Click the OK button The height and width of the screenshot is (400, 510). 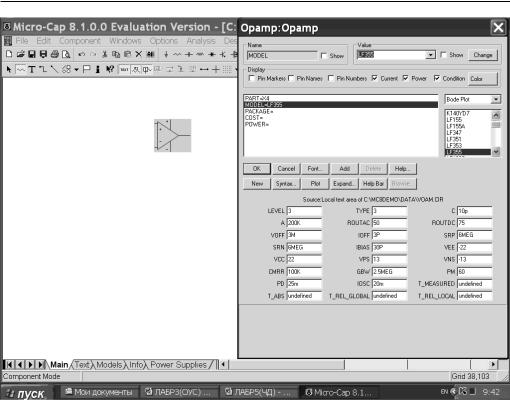pyautogui.click(x=257, y=169)
